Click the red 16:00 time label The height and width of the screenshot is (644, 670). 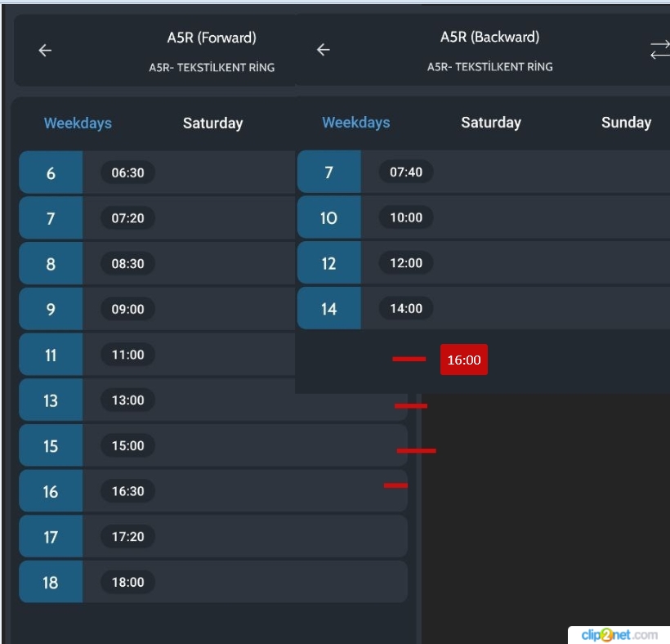click(463, 360)
